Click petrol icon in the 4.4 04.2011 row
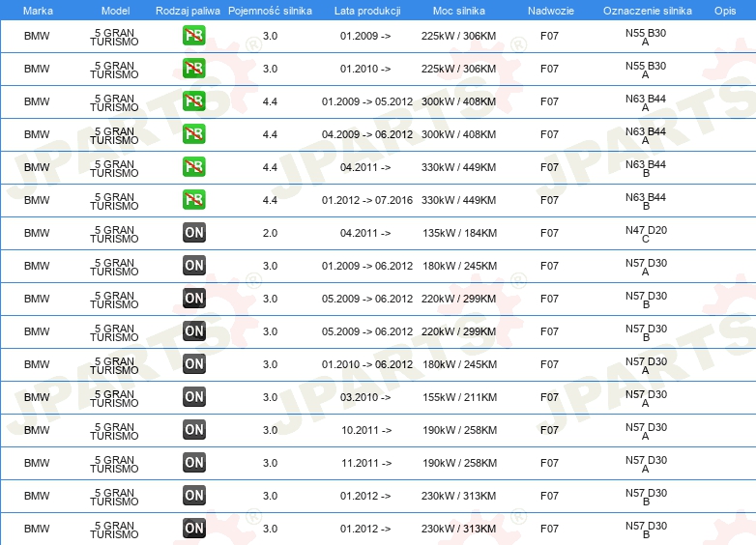This screenshot has height=545, width=756. [193, 167]
